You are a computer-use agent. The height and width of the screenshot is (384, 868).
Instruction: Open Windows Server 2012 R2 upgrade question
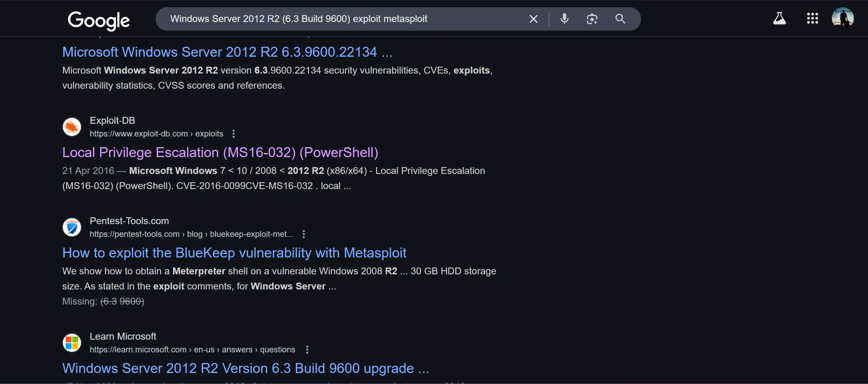click(245, 369)
